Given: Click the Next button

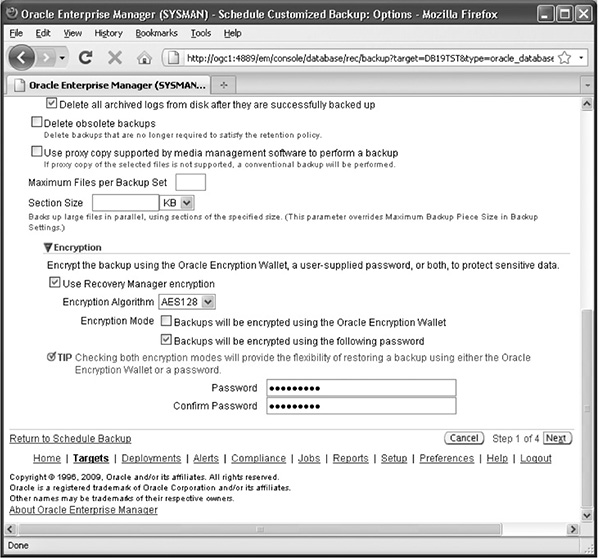Looking at the screenshot, I should click(x=557, y=438).
